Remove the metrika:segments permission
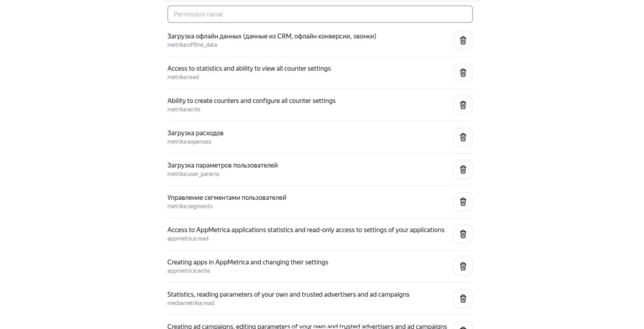The image size is (644, 329). [x=463, y=202]
